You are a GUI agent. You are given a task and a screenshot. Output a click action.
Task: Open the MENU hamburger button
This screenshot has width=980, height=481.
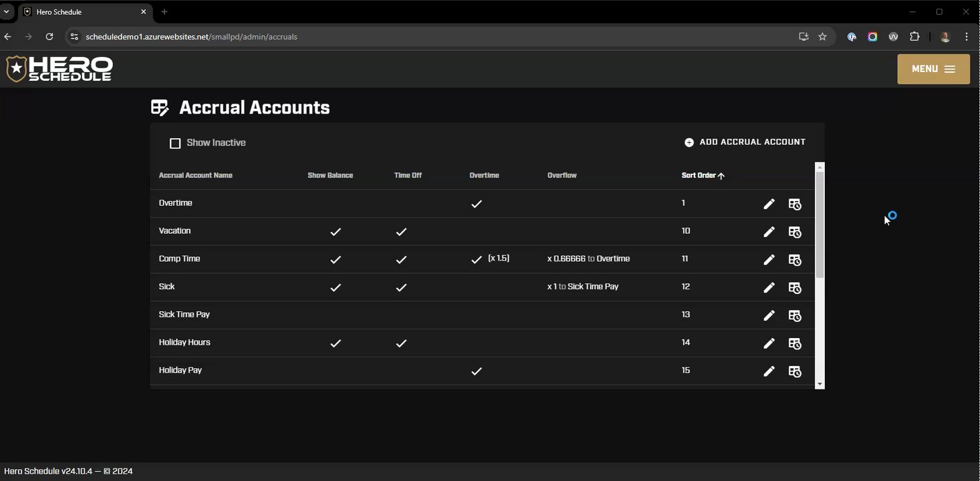933,69
